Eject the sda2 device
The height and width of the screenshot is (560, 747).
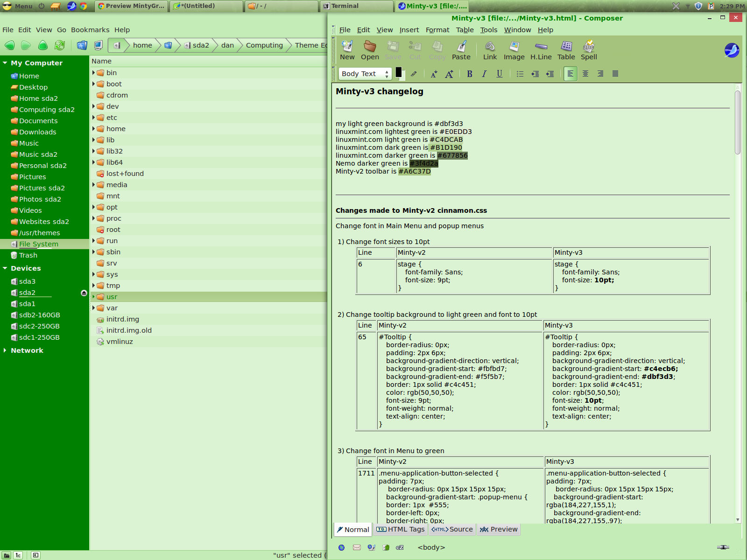[x=84, y=293]
